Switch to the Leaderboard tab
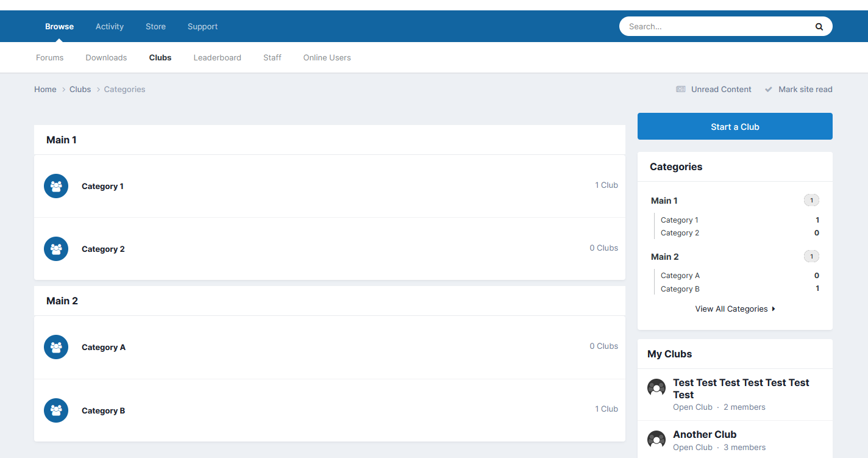The width and height of the screenshot is (868, 458). pyautogui.click(x=217, y=58)
